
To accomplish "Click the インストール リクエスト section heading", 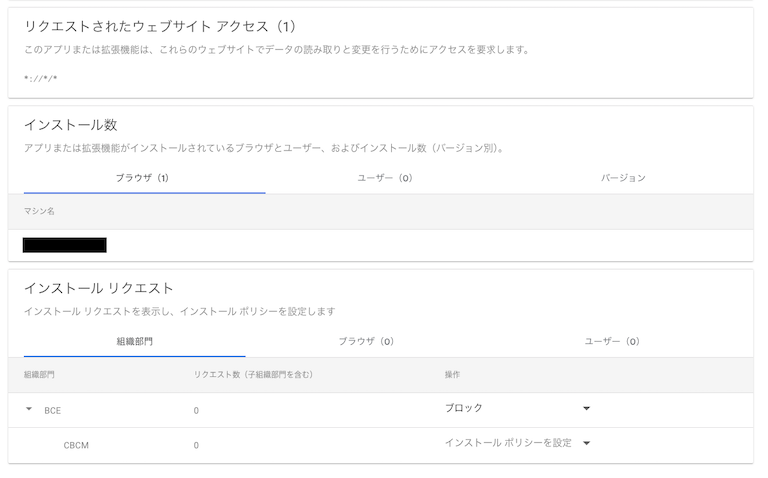I will click(98, 288).
